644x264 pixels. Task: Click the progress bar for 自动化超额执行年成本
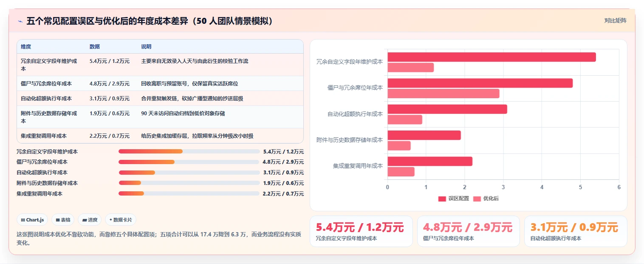189,173
